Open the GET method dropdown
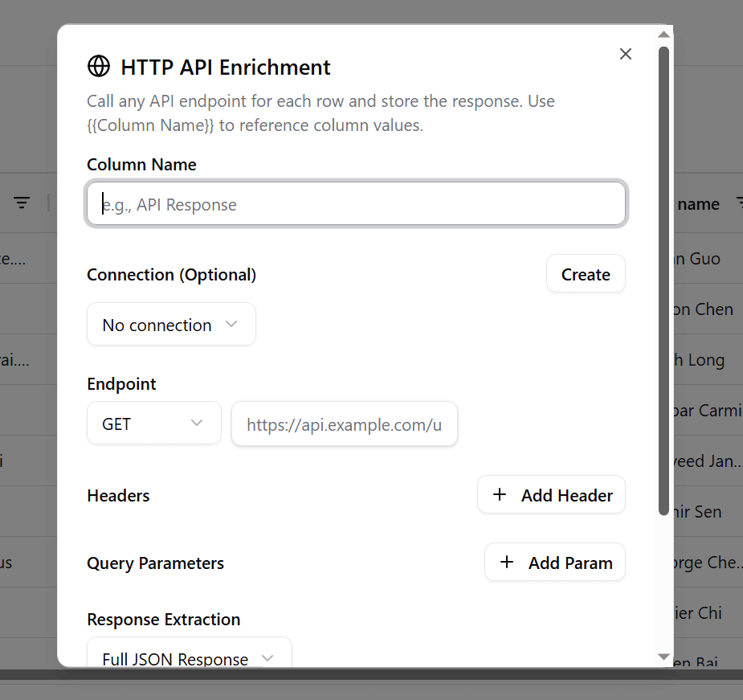743x700 pixels. (x=153, y=424)
